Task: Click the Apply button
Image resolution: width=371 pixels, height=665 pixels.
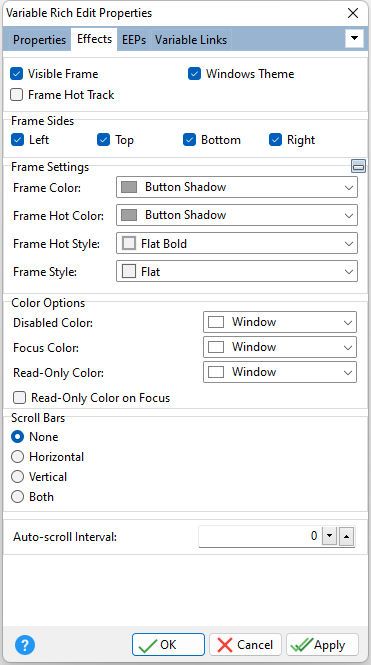Action: click(x=322, y=645)
